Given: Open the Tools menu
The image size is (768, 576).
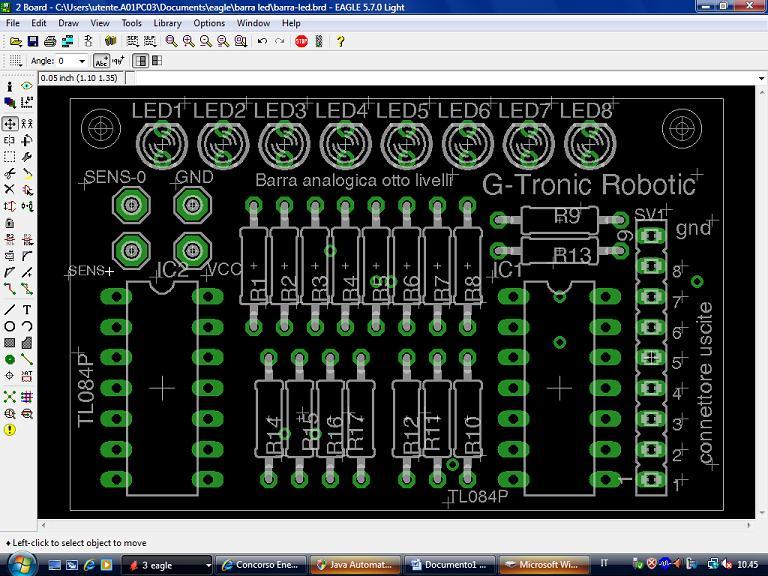Looking at the screenshot, I should [131, 23].
